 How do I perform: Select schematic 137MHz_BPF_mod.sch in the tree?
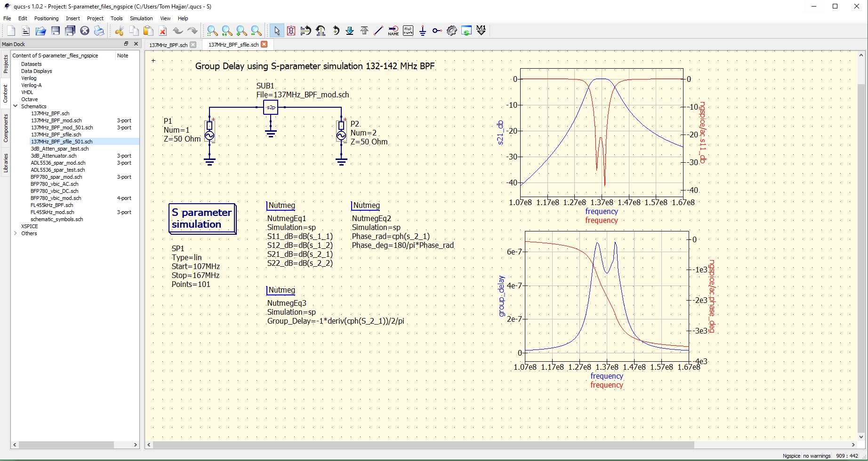click(x=56, y=120)
